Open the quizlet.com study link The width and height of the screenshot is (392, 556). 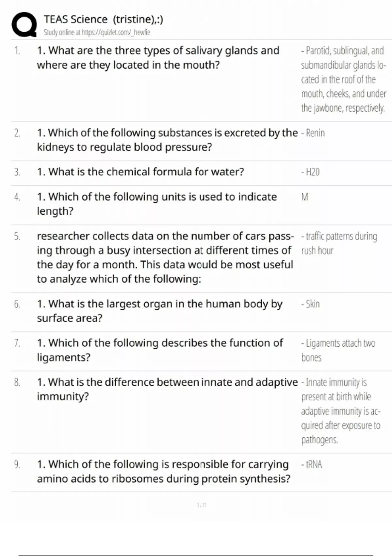[x=97, y=32]
